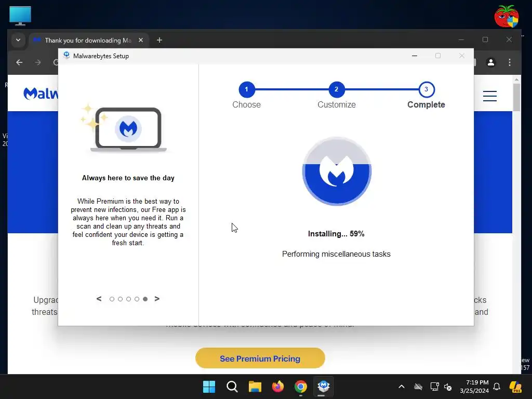Click the muted volume tray icon
The image size is (532, 399).
[x=448, y=387]
